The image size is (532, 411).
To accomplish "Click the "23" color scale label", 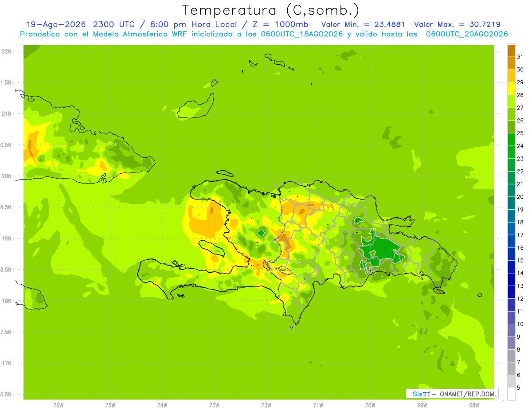I will click(x=520, y=159).
